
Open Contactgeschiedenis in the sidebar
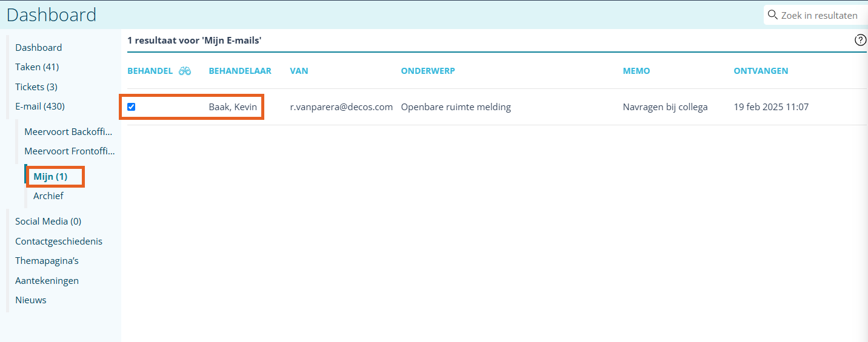tap(59, 242)
